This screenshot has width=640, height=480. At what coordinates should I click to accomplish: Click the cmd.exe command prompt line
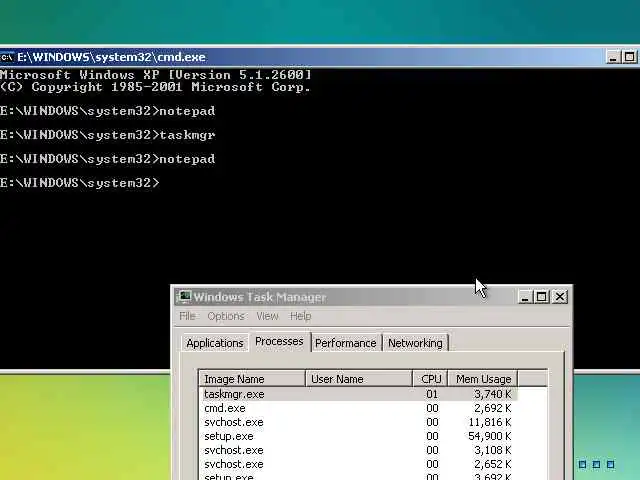pos(80,183)
